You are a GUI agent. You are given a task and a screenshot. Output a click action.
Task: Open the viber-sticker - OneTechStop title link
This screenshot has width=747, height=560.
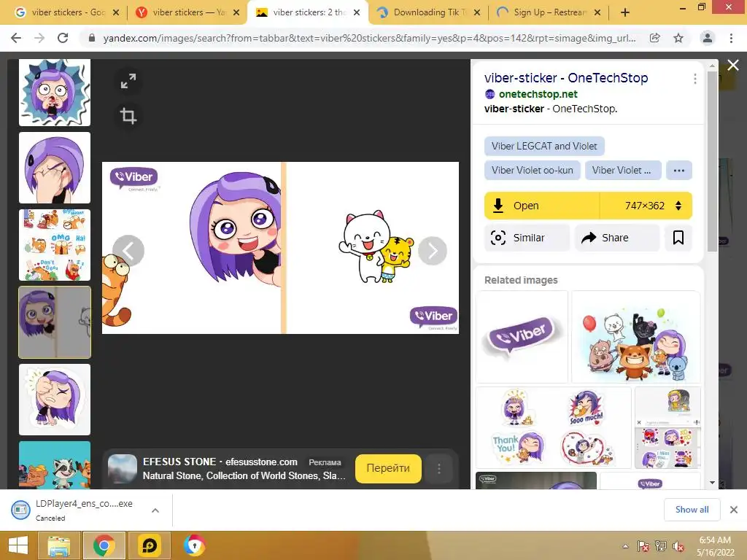click(x=566, y=77)
